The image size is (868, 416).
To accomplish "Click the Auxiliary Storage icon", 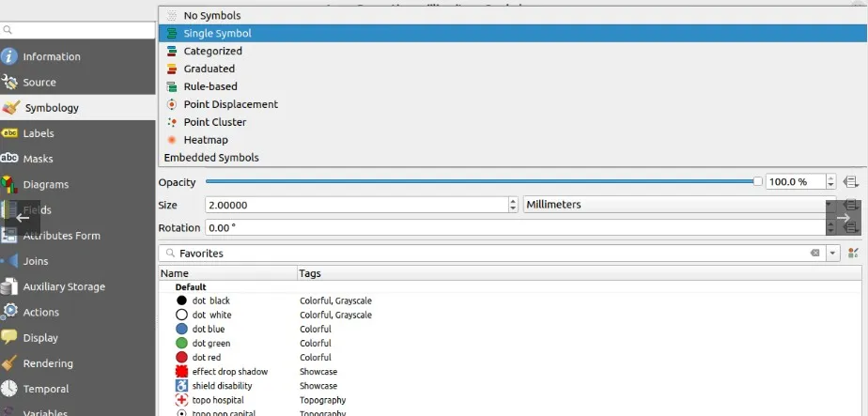I will tap(10, 286).
